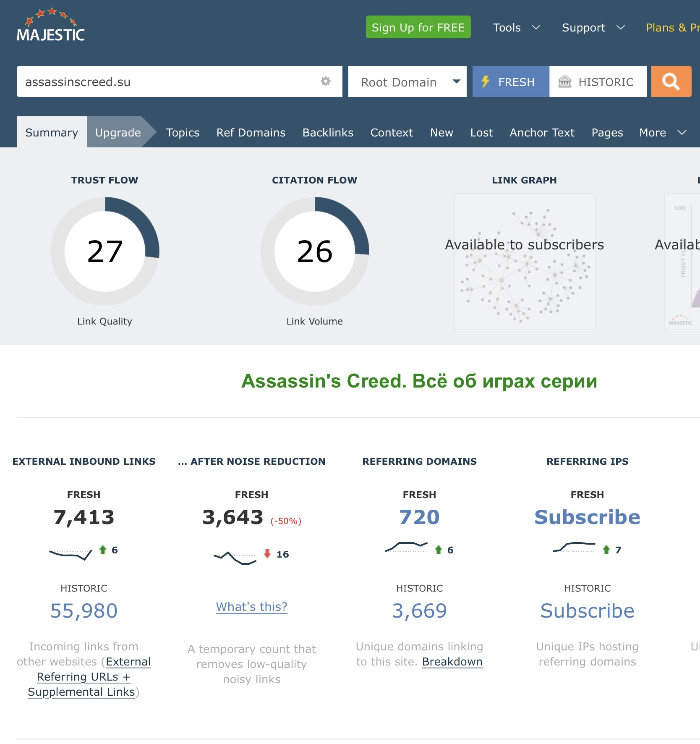This screenshot has width=700, height=744.
Task: Open search settings gear icon
Action: pyautogui.click(x=326, y=81)
